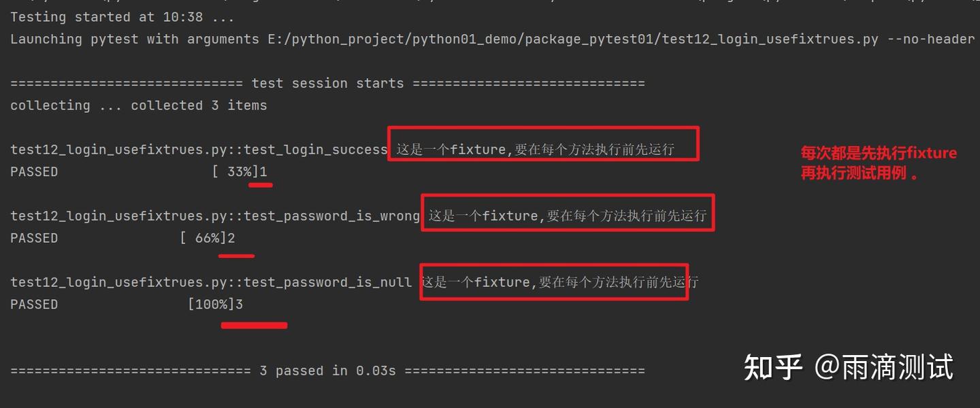Image resolution: width=980 pixels, height=408 pixels.
Task: Click the fixture message after test_password_is_null
Action: 559,282
